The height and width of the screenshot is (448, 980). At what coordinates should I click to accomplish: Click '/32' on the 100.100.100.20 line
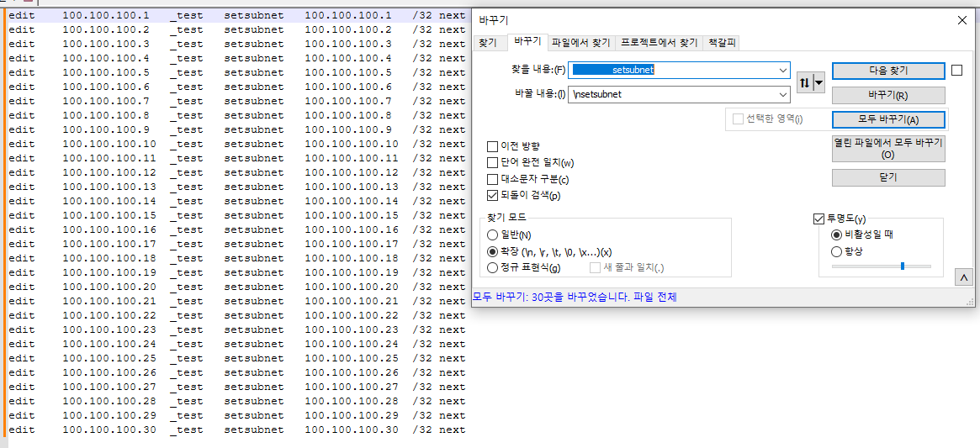tap(422, 287)
